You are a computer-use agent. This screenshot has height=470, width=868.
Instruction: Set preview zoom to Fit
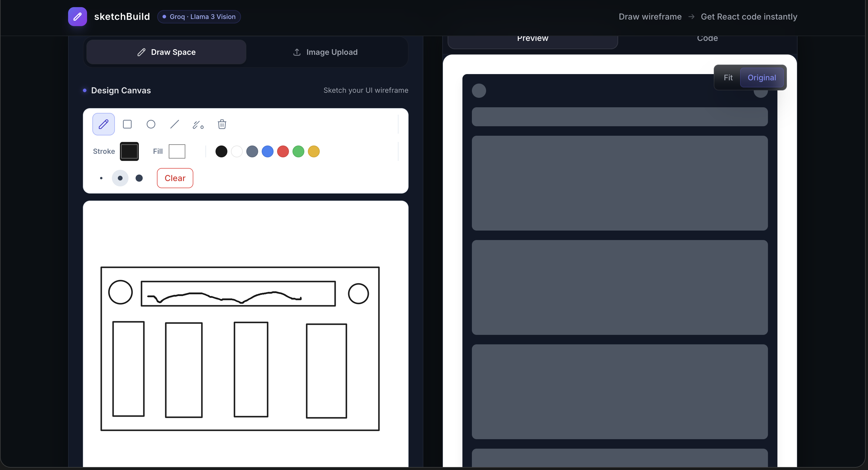pyautogui.click(x=728, y=78)
